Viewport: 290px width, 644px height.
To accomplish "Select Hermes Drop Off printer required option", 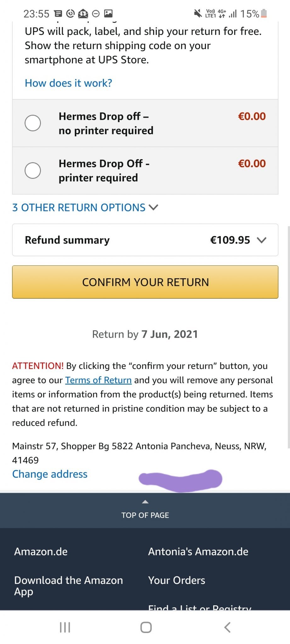I will tap(33, 170).
